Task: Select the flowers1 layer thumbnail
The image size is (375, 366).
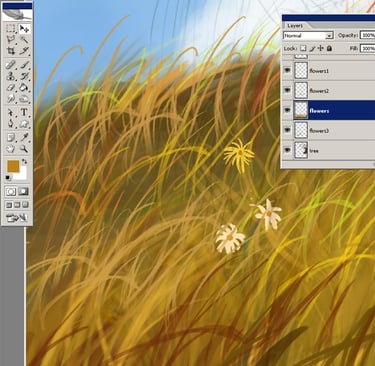Action: pyautogui.click(x=301, y=71)
